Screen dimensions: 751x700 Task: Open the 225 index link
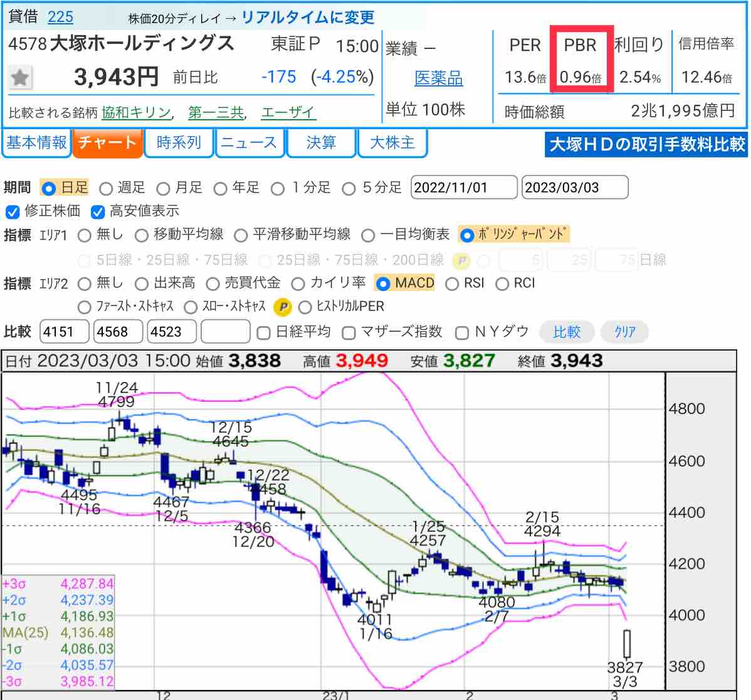[x=60, y=17]
